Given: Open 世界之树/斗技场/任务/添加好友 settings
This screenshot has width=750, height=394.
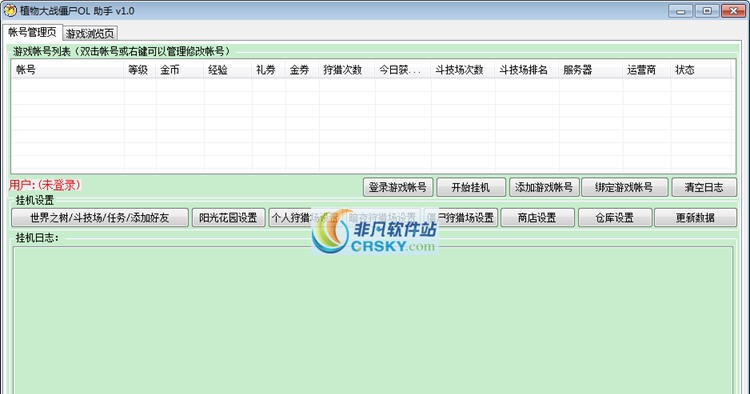Looking at the screenshot, I should click(100, 218).
